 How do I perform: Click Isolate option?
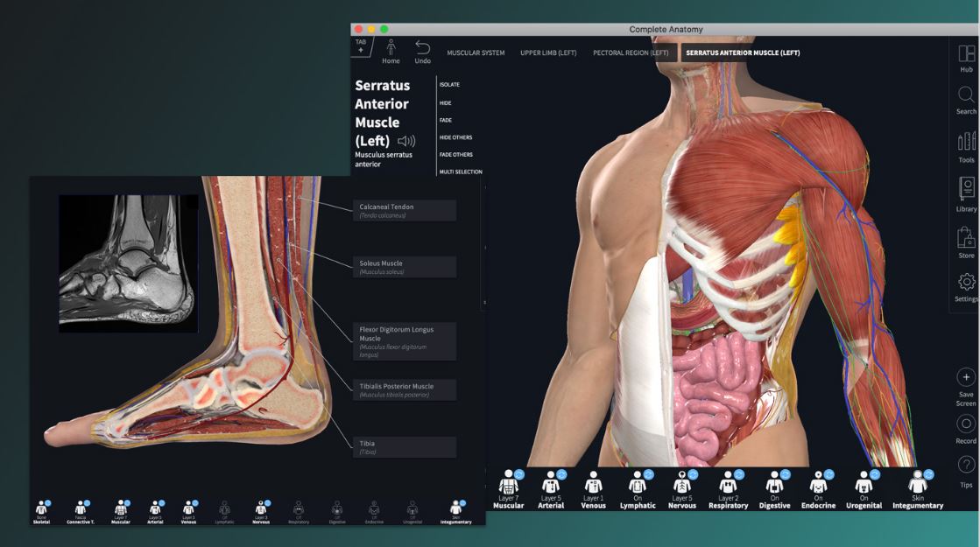click(x=449, y=84)
